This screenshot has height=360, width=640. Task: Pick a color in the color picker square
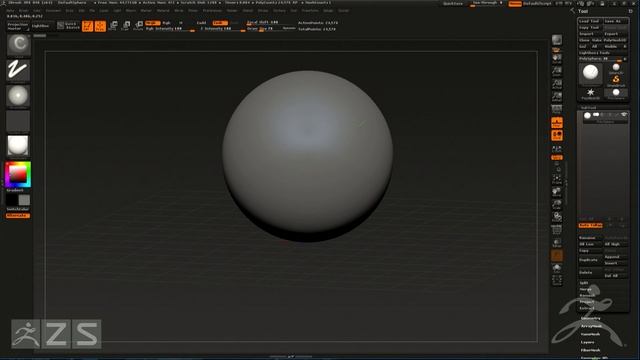18,175
